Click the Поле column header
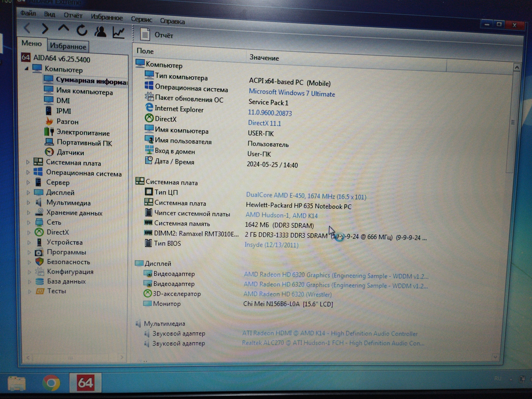The width and height of the screenshot is (532, 399). click(145, 51)
